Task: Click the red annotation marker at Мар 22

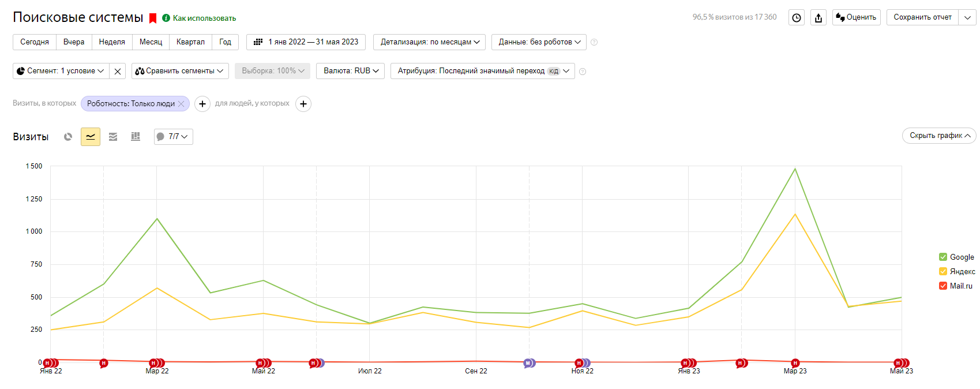Action: point(153,363)
